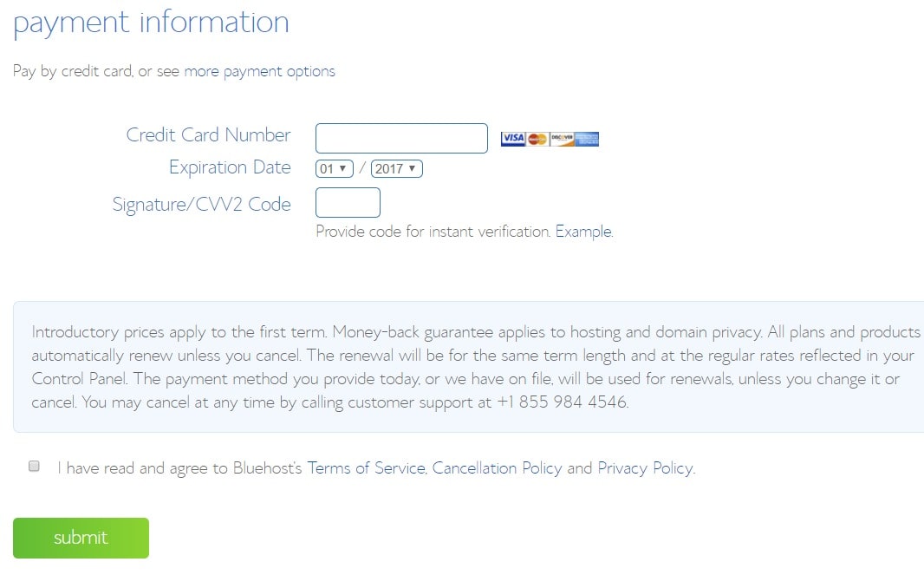Screen dimensions: 924x575
Task: Open the Cancellation Policy link
Action: 497,468
